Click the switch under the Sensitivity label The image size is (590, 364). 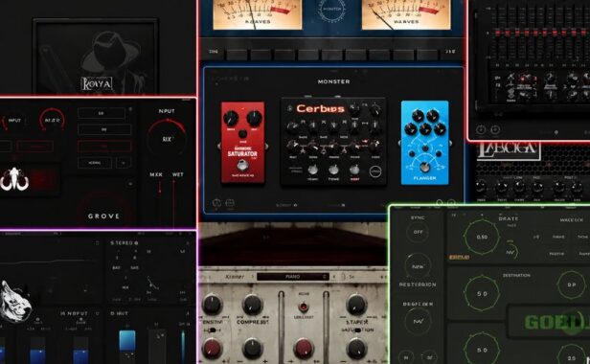coord(213,330)
